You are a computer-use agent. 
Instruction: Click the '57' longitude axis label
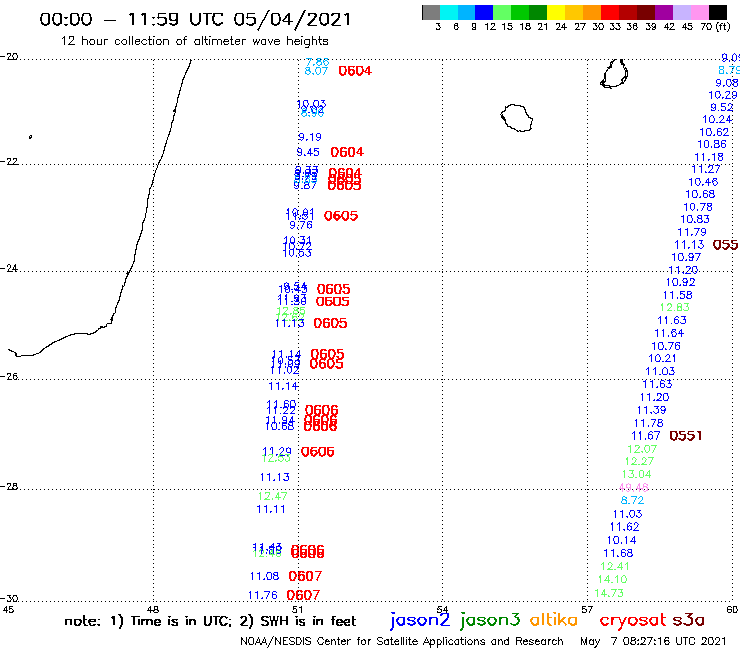tap(587, 609)
